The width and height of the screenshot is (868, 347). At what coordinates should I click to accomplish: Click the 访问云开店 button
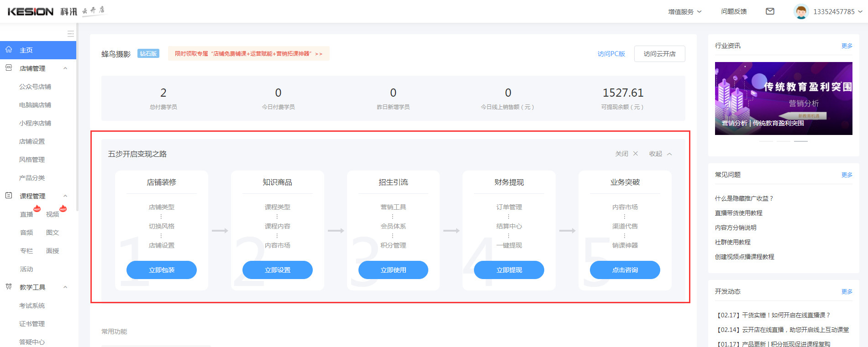659,54
